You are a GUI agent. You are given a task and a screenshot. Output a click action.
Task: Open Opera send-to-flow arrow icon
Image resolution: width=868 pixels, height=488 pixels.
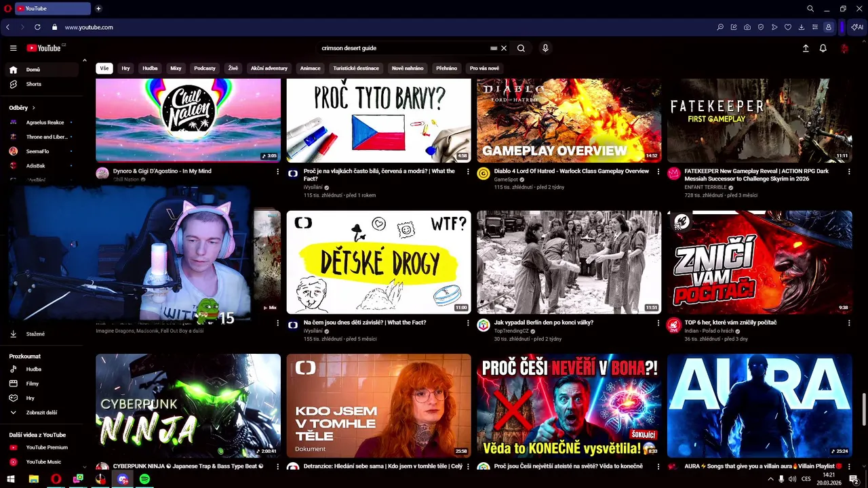(x=774, y=27)
